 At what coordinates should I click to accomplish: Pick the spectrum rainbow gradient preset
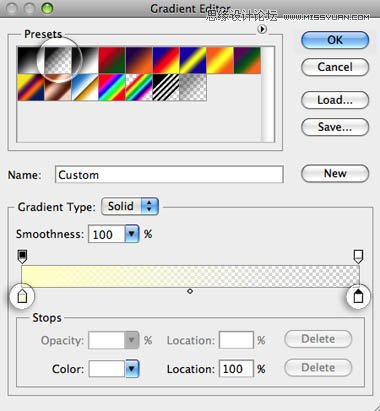(x=112, y=87)
